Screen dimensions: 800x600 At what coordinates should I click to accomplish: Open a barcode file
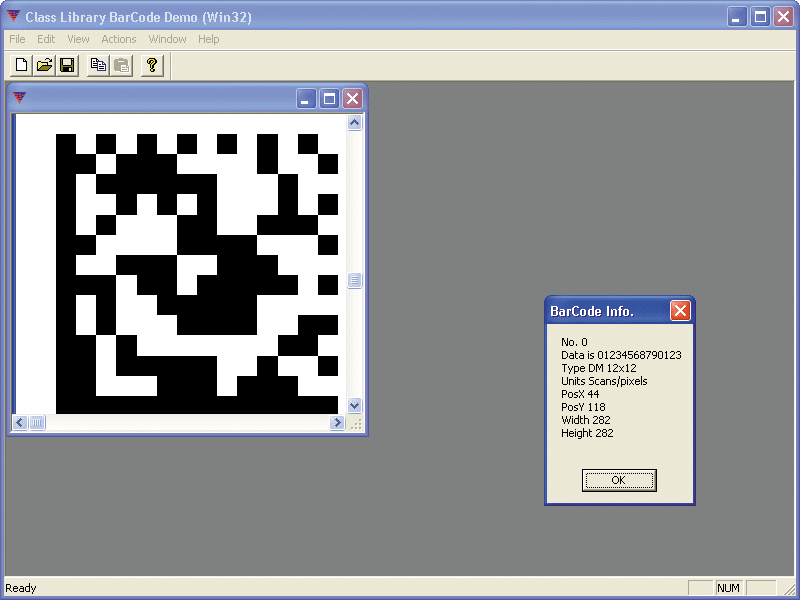click(x=44, y=64)
